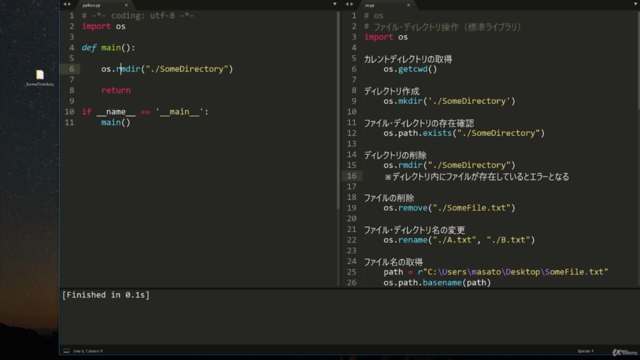Click the ファイル名の取得 heading
This screenshot has height=360, width=640.
coord(393,262)
